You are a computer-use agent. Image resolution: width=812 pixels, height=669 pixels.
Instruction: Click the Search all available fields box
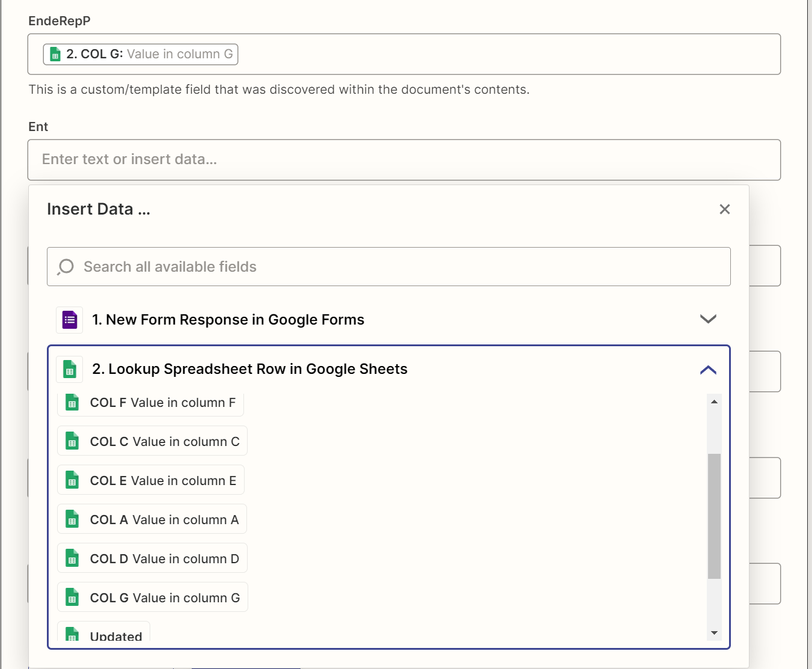(x=389, y=266)
